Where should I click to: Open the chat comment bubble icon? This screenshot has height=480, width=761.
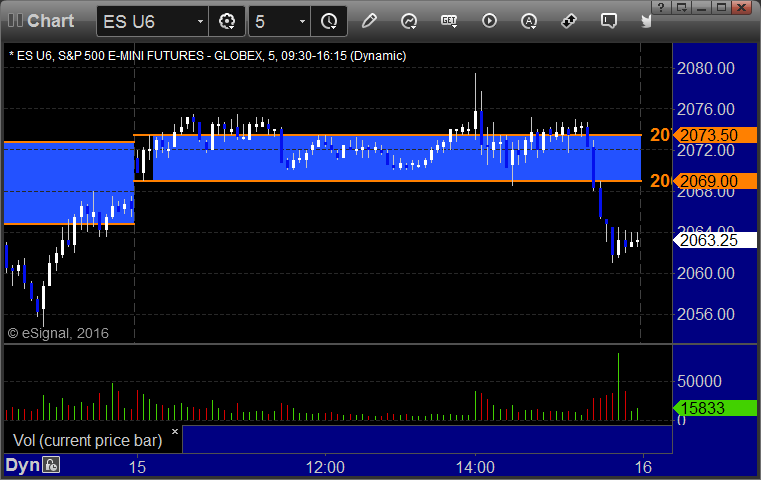pyautogui.click(x=609, y=21)
